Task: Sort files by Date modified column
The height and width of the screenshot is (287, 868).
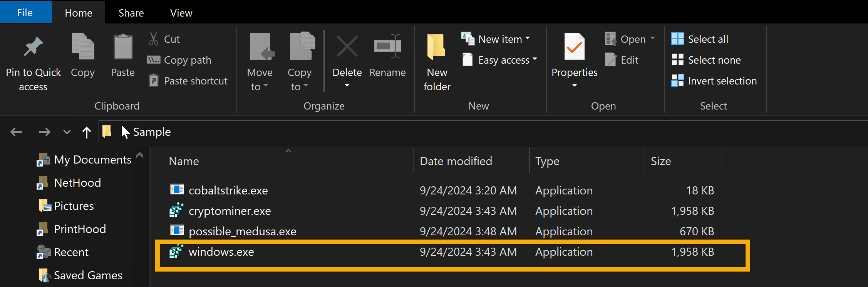Action: tap(456, 161)
